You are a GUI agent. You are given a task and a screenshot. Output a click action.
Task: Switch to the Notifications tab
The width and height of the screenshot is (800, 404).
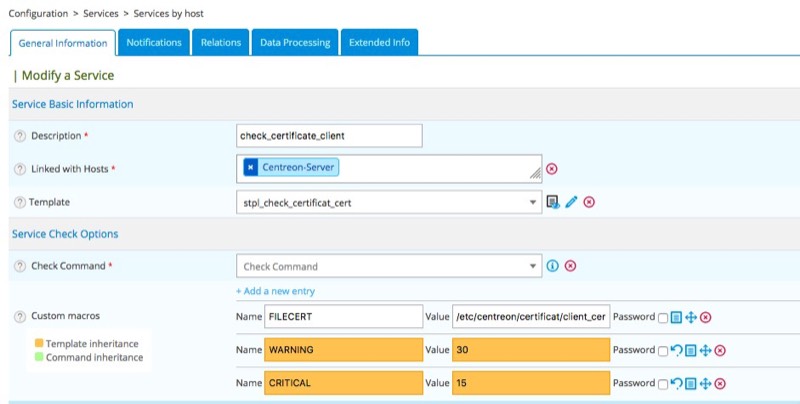pyautogui.click(x=153, y=42)
